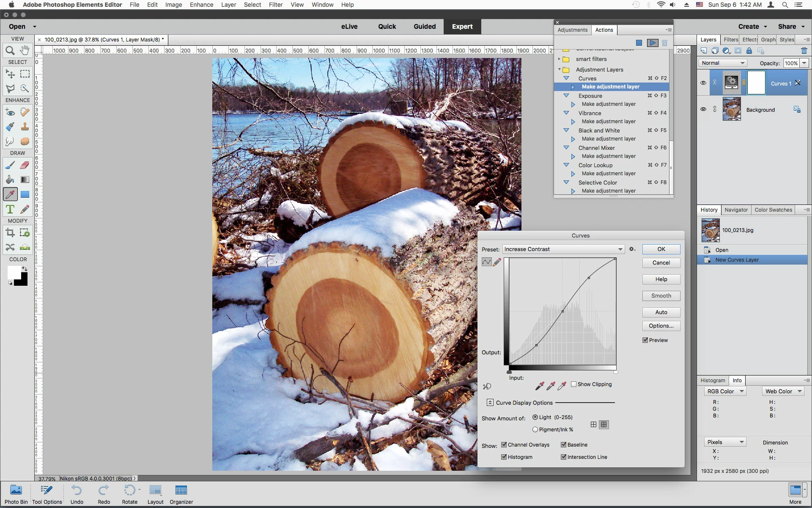812x508 pixels.
Task: Uncheck the Histogram checkbox in Curves
Action: 504,457
